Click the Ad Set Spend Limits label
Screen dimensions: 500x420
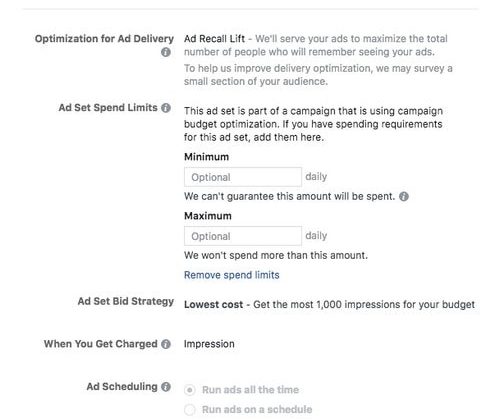click(x=108, y=108)
